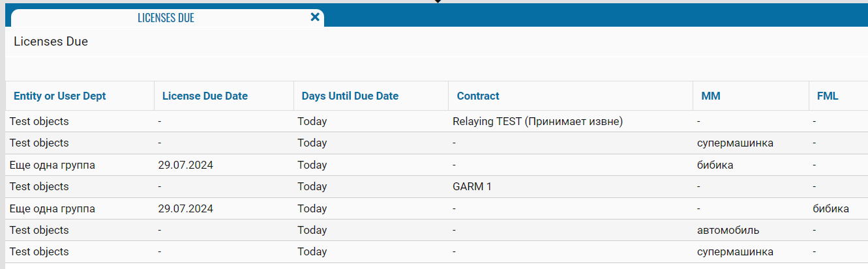868x269 pixels.
Task: Sort table by License Due Date header
Action: (x=205, y=96)
